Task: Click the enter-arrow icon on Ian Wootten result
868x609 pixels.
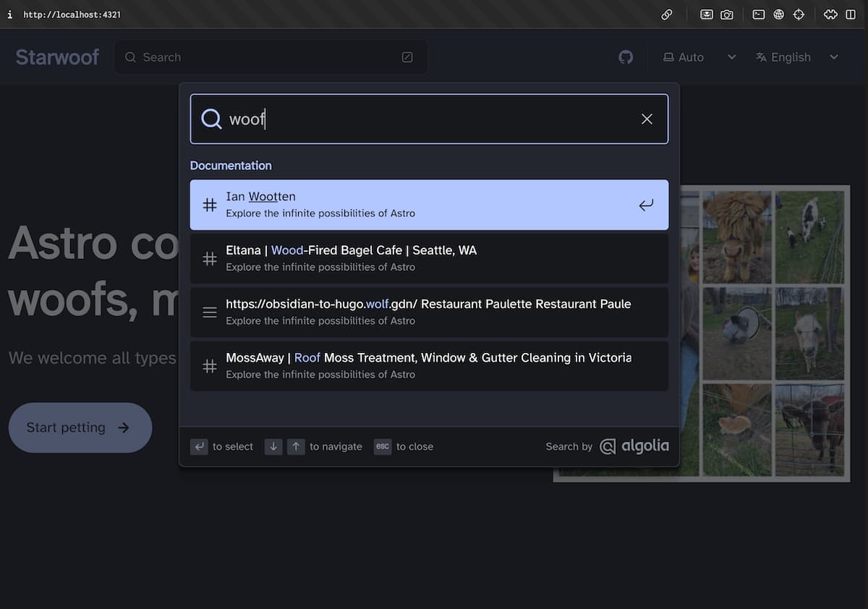Action: click(646, 205)
